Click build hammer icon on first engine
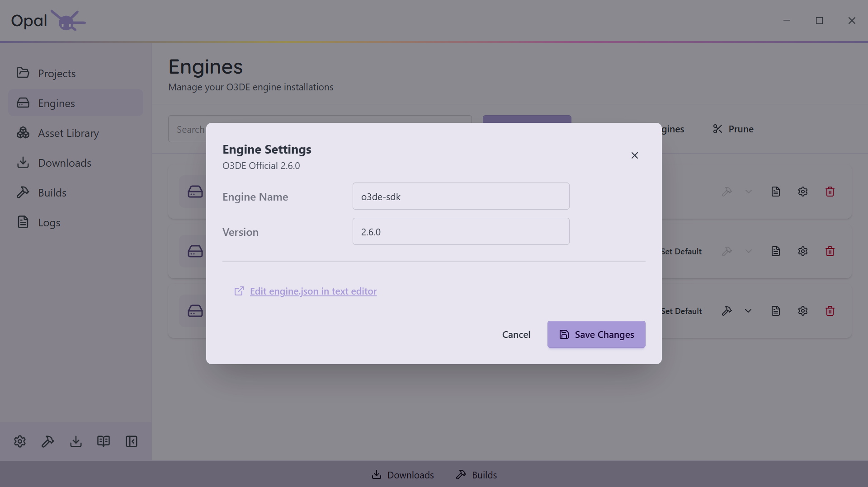This screenshot has height=487, width=868. pos(727,192)
